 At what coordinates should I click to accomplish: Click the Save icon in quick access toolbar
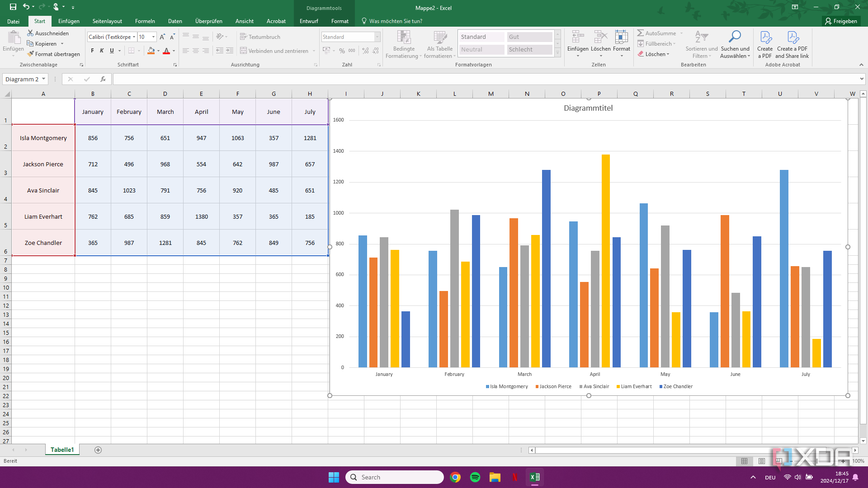13,7
